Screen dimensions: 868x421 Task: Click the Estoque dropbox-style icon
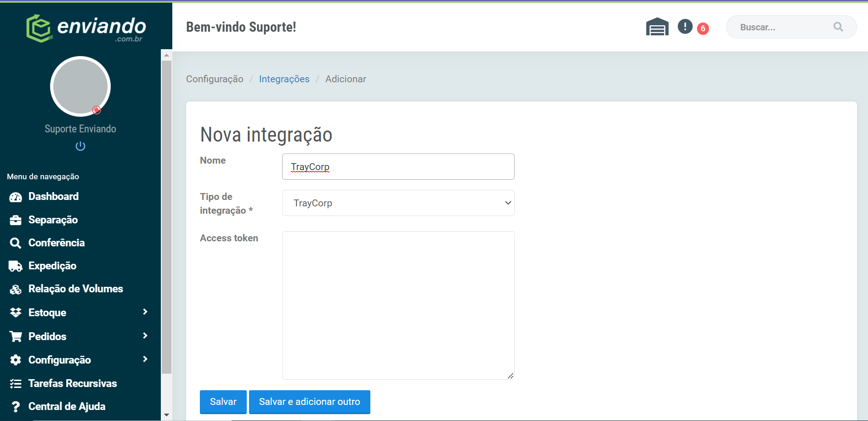[x=16, y=313]
